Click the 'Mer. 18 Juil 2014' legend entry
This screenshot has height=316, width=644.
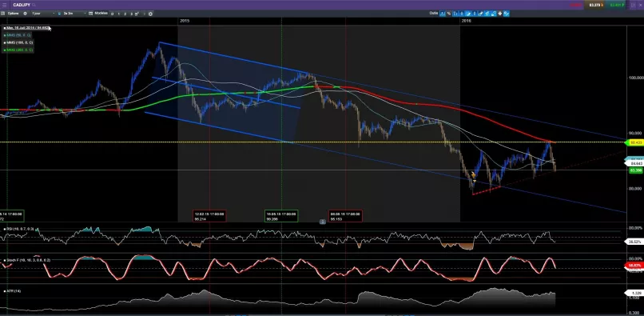pyautogui.click(x=26, y=27)
